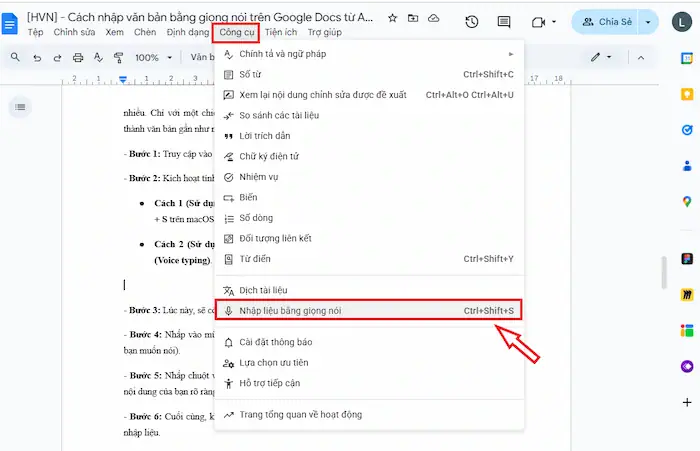Click the version history clock icon
This screenshot has height=451, width=700.
(x=472, y=21)
